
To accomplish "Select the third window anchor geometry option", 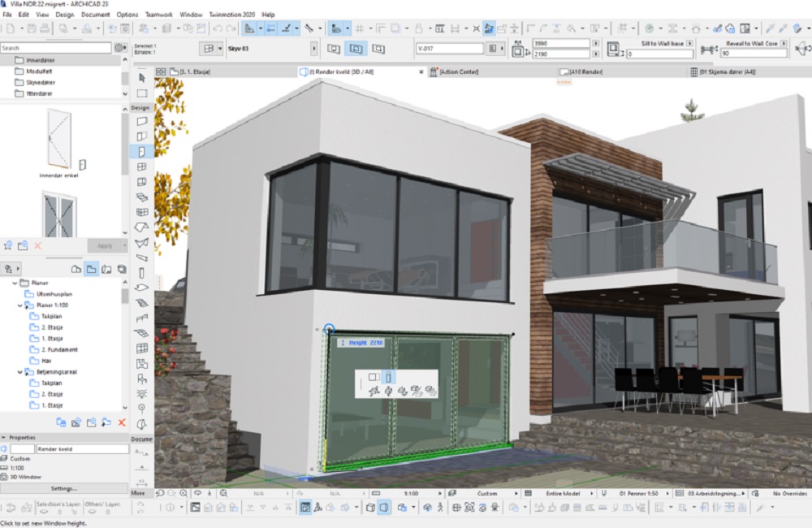I will click(378, 49).
